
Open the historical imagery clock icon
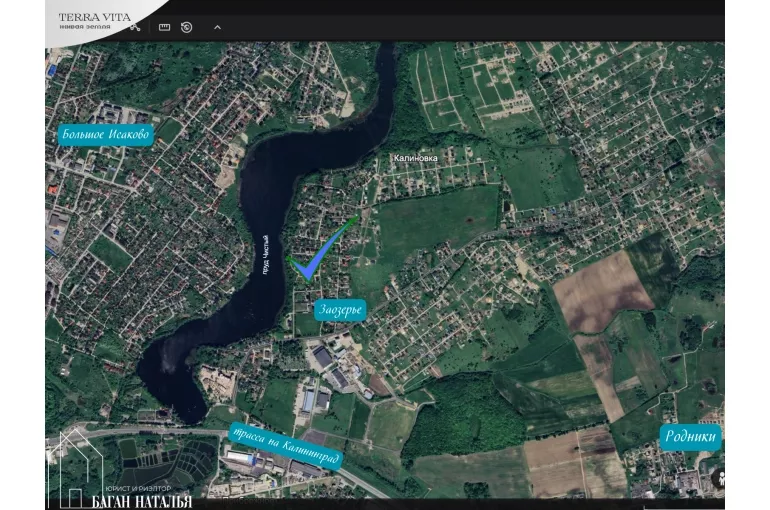pos(187,27)
